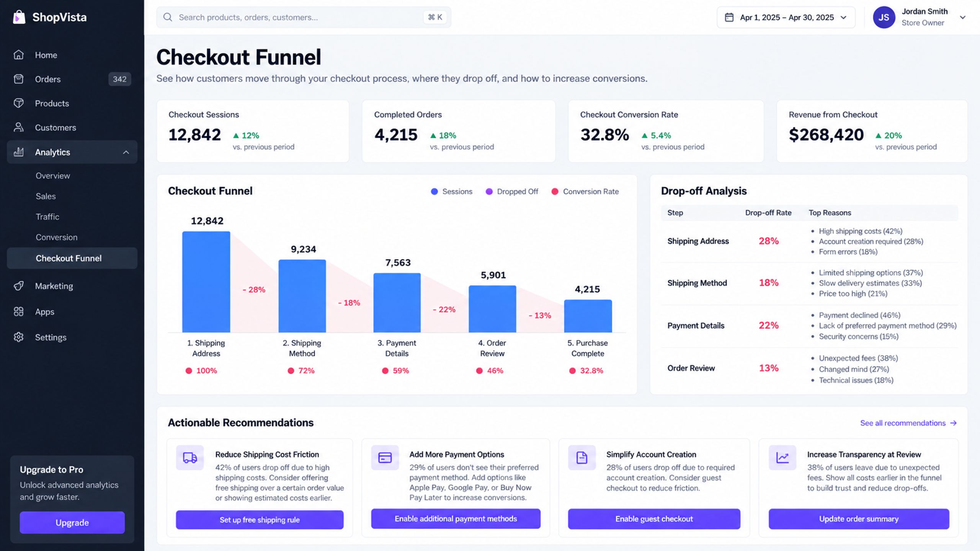Click the Marketing megaphone icon
Viewport: 980px width, 551px height.
coord(18,286)
